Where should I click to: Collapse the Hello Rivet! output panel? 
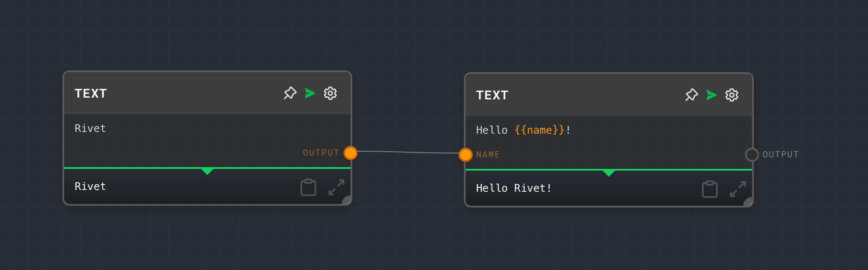(609, 173)
